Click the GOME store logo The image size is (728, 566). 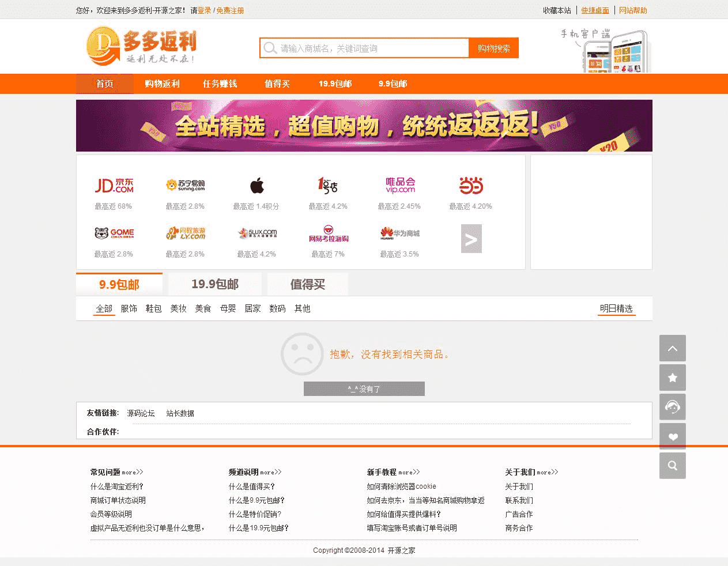pos(114,233)
